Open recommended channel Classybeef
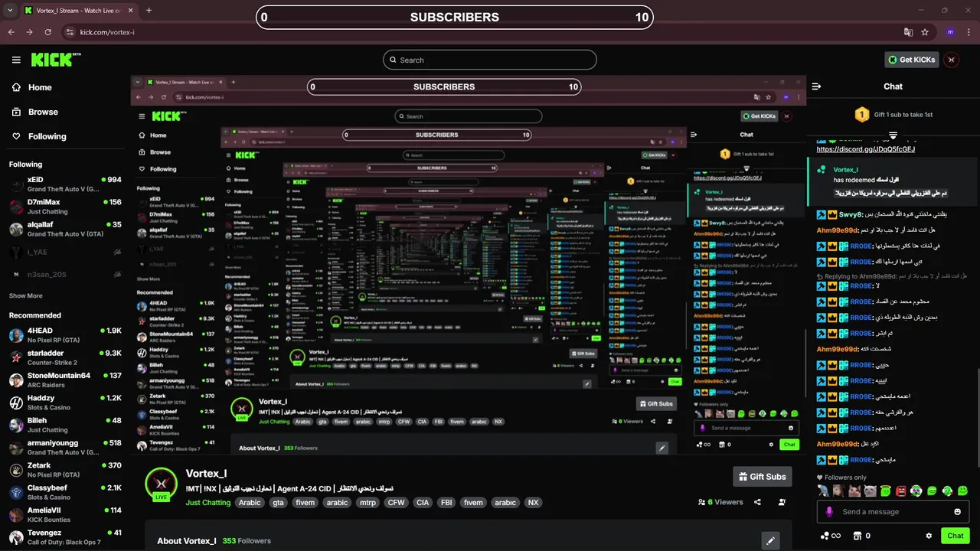Screen dimensions: 980x551 (x=65, y=492)
